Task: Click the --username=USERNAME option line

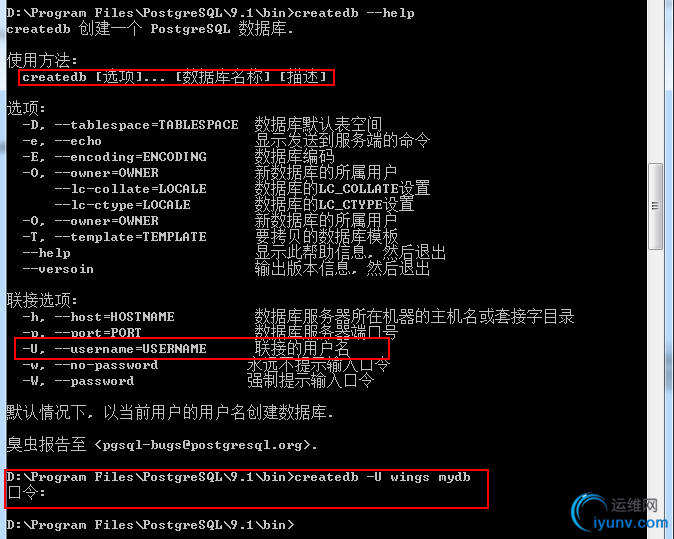Action: coord(202,349)
